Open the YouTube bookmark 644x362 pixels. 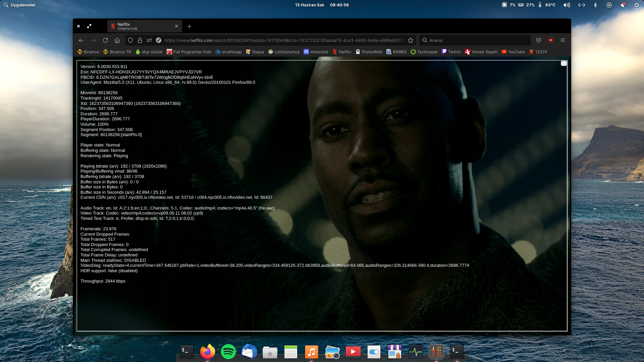click(x=513, y=52)
